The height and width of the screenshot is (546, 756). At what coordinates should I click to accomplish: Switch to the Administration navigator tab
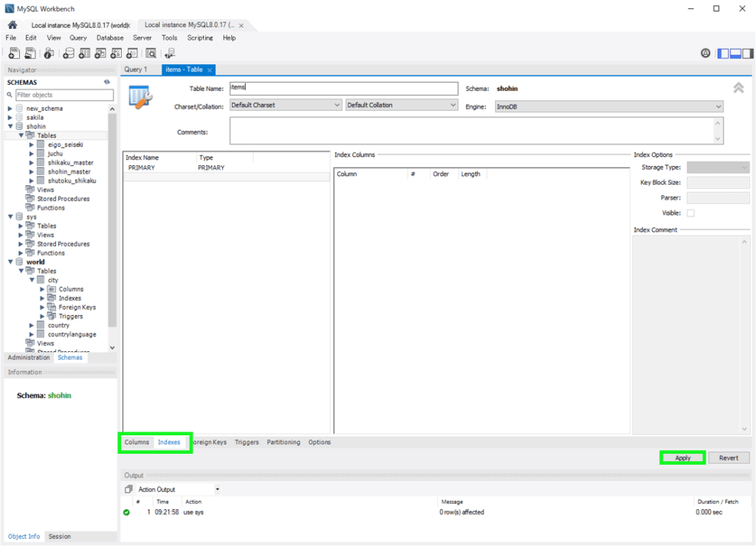click(x=29, y=358)
